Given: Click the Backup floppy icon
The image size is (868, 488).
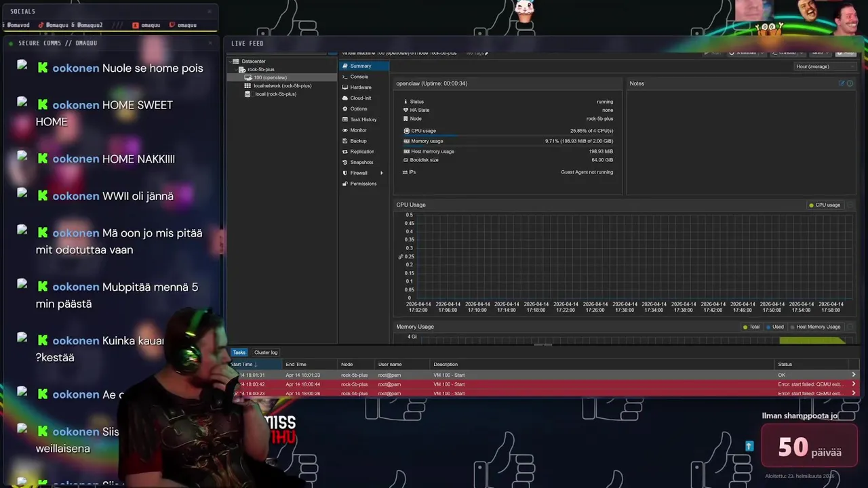Looking at the screenshot, I should tap(345, 141).
